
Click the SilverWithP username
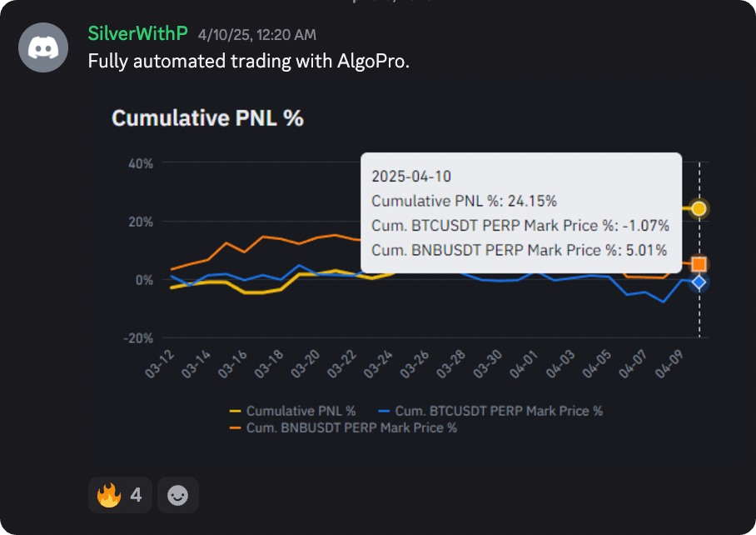pos(138,34)
